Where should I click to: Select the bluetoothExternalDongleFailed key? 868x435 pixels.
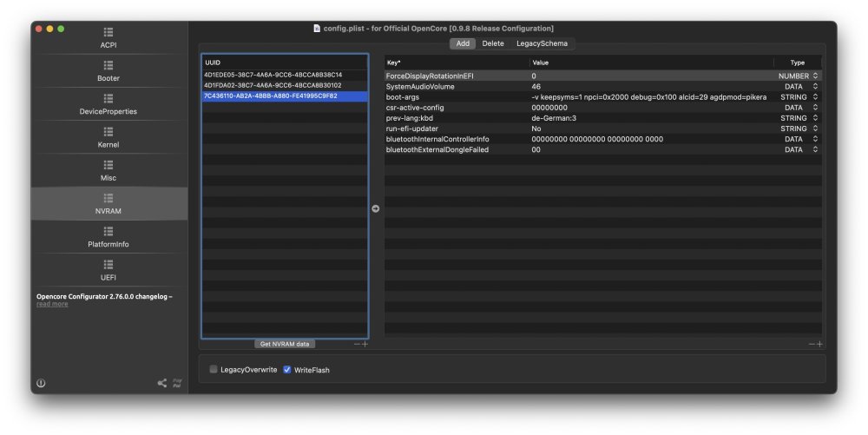437,149
